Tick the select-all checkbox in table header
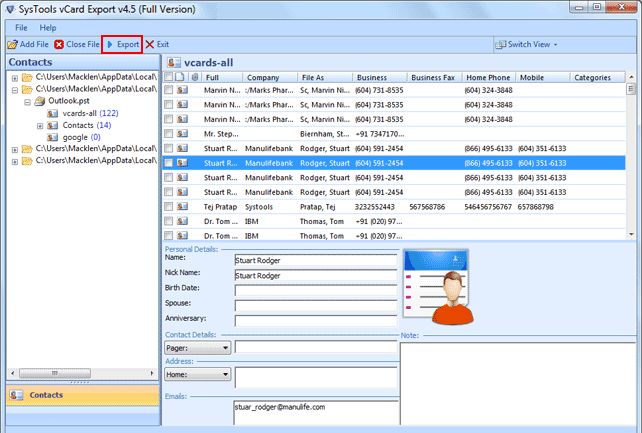The height and width of the screenshot is (433, 642). [x=168, y=77]
